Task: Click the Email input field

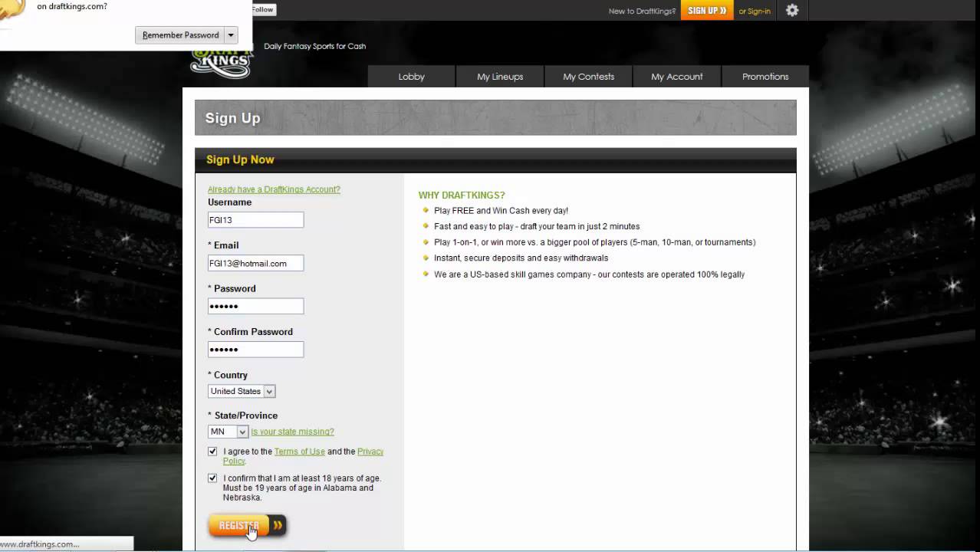Action: [255, 263]
